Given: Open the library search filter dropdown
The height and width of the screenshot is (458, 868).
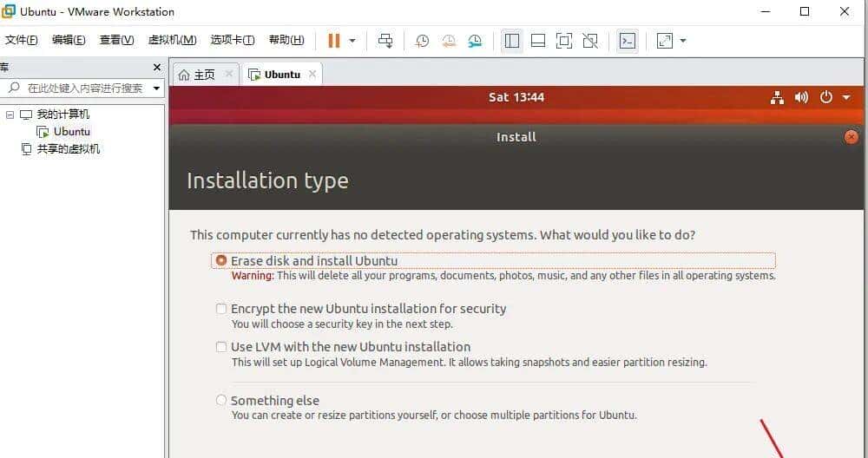Looking at the screenshot, I should tap(156, 88).
